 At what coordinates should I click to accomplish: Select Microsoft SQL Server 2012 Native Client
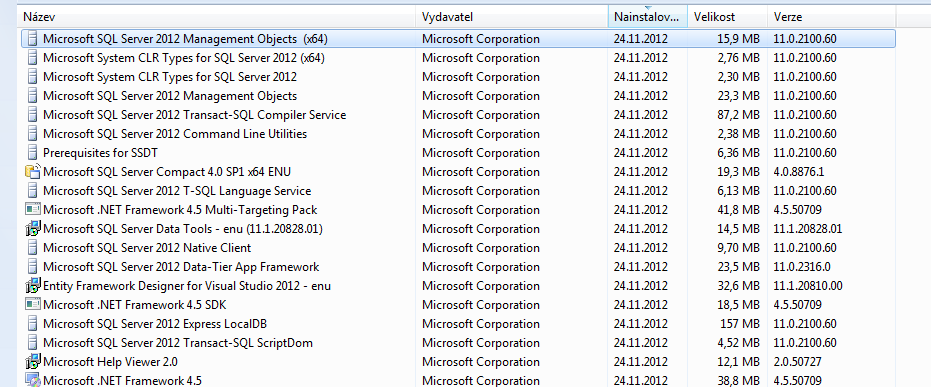coord(458,248)
